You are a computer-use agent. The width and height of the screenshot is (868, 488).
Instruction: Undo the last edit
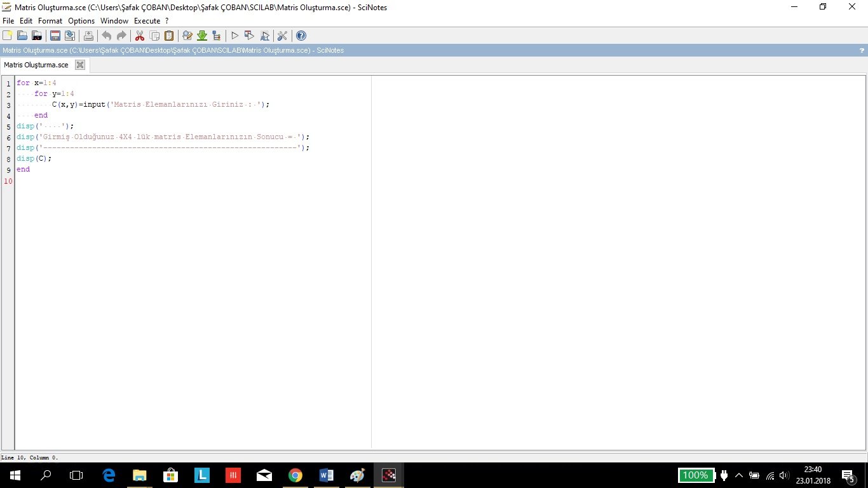[x=107, y=36]
